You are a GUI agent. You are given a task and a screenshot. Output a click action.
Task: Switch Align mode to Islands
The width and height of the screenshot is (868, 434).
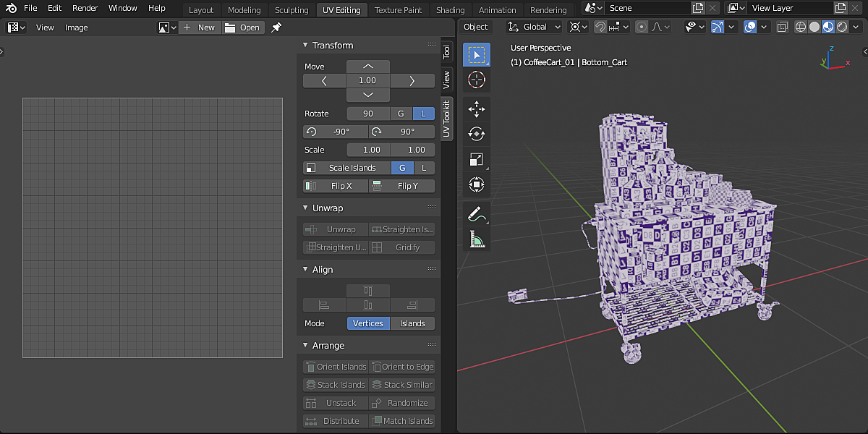(x=412, y=323)
